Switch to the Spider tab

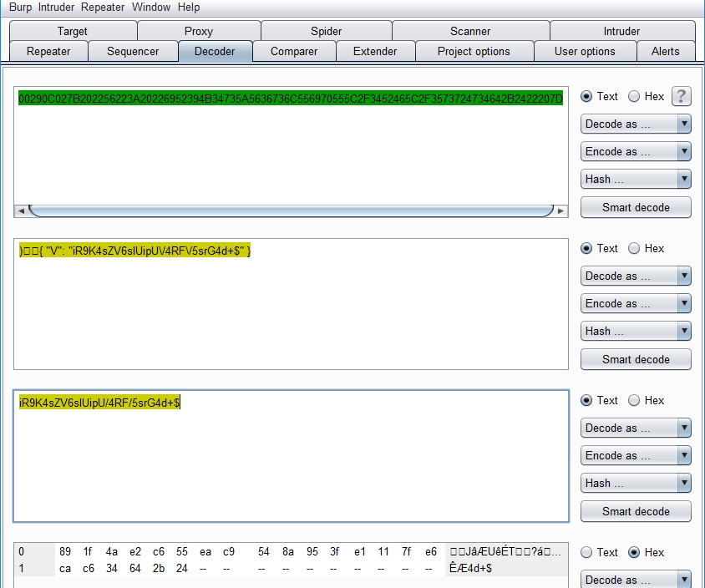tap(326, 31)
